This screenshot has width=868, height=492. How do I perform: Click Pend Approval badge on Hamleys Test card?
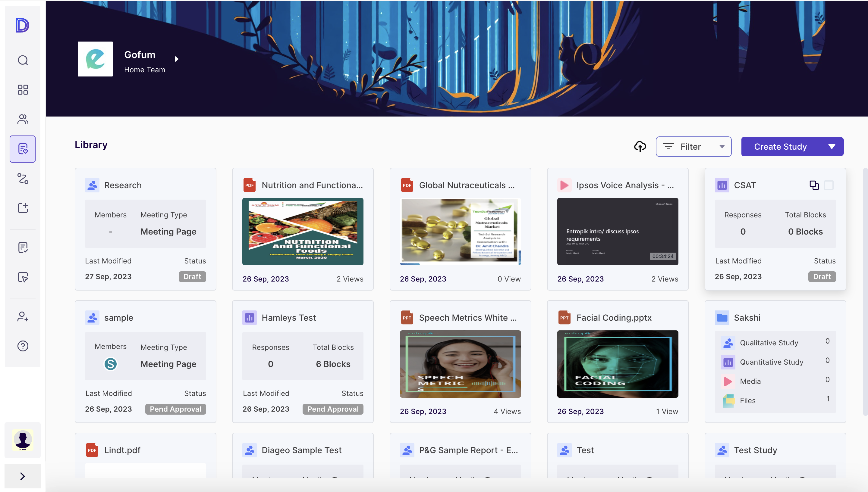click(333, 409)
